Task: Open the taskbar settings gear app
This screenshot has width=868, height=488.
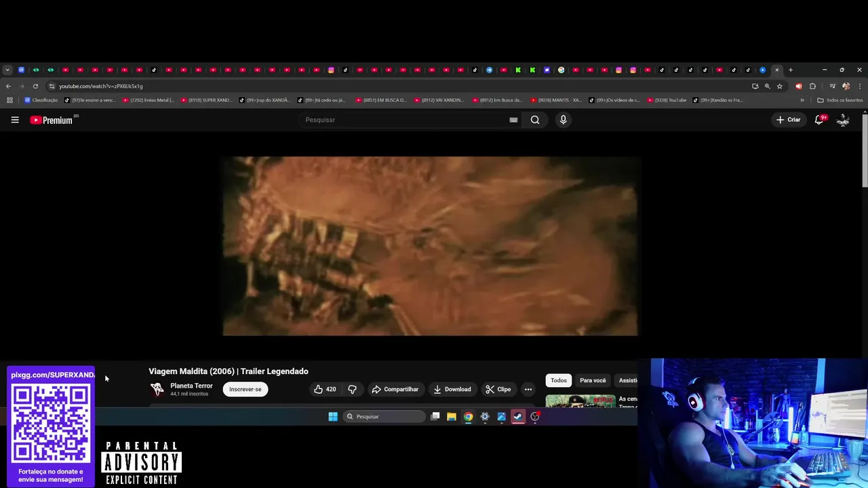Action: click(x=485, y=417)
